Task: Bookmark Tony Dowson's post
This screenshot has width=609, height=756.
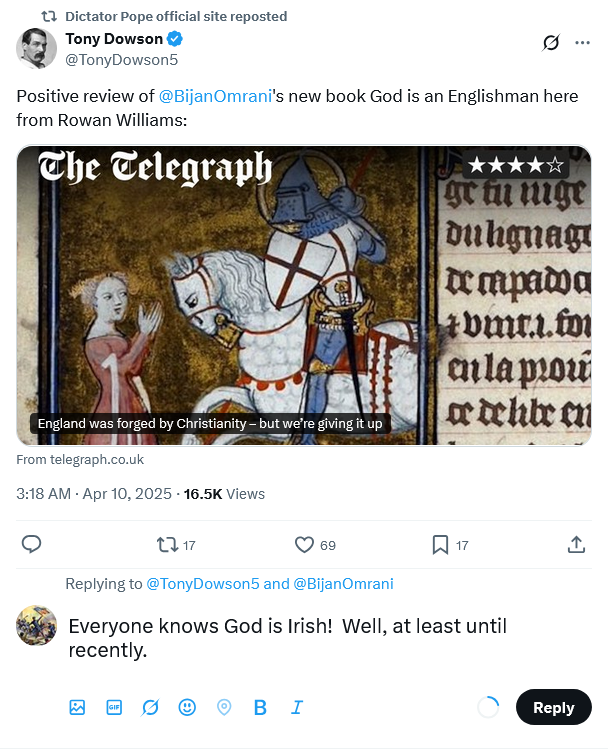Action: tap(439, 544)
